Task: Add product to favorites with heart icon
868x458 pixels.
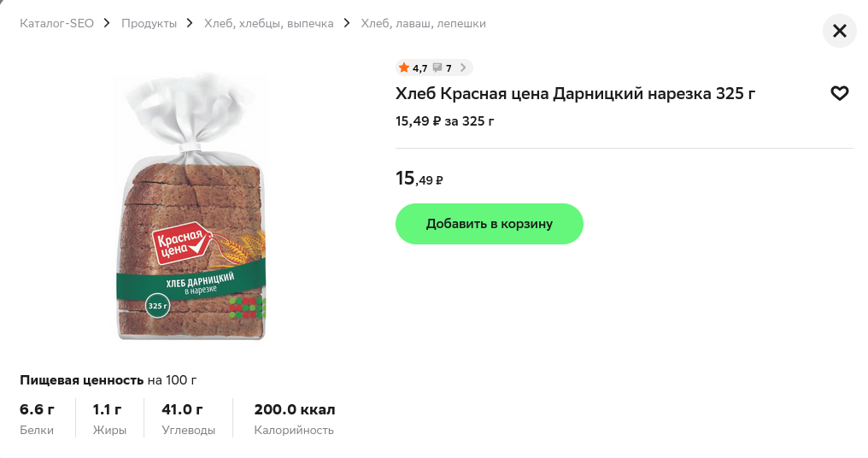Action: pyautogui.click(x=839, y=93)
